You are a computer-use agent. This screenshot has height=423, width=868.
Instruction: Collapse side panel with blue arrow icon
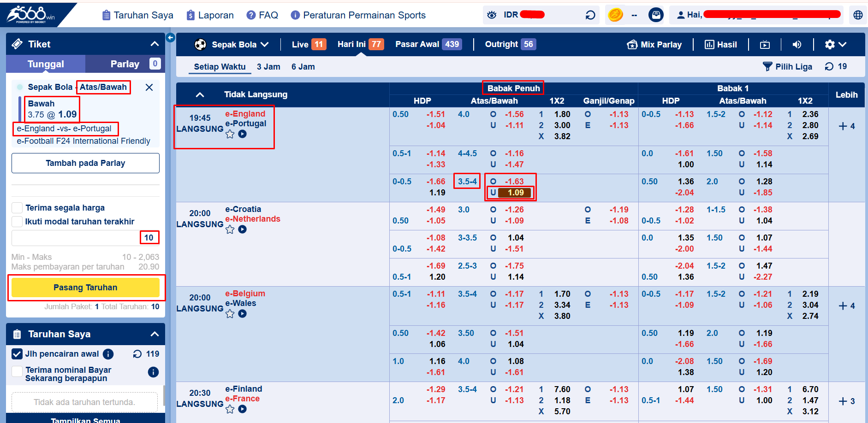click(170, 38)
